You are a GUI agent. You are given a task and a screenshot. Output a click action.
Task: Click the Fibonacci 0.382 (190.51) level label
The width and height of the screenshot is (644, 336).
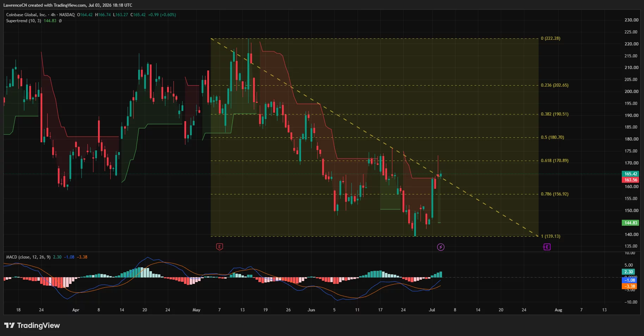click(x=554, y=114)
